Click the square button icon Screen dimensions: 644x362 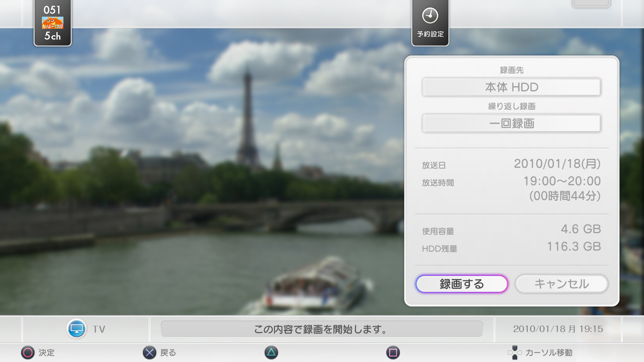pos(393,352)
